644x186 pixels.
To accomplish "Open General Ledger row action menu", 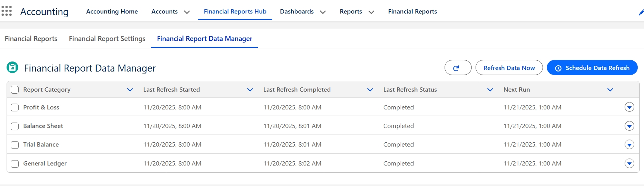I will (x=629, y=163).
